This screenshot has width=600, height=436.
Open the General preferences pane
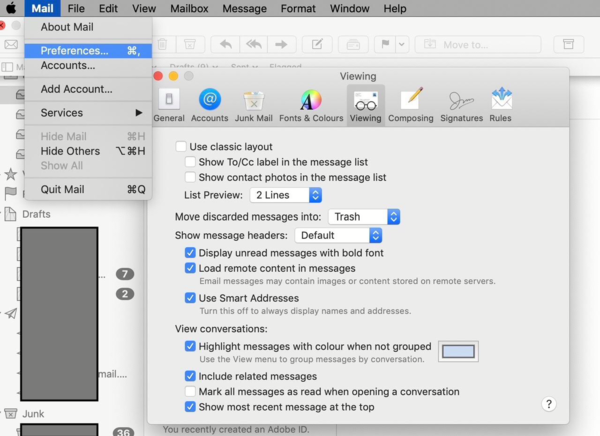[x=168, y=104]
